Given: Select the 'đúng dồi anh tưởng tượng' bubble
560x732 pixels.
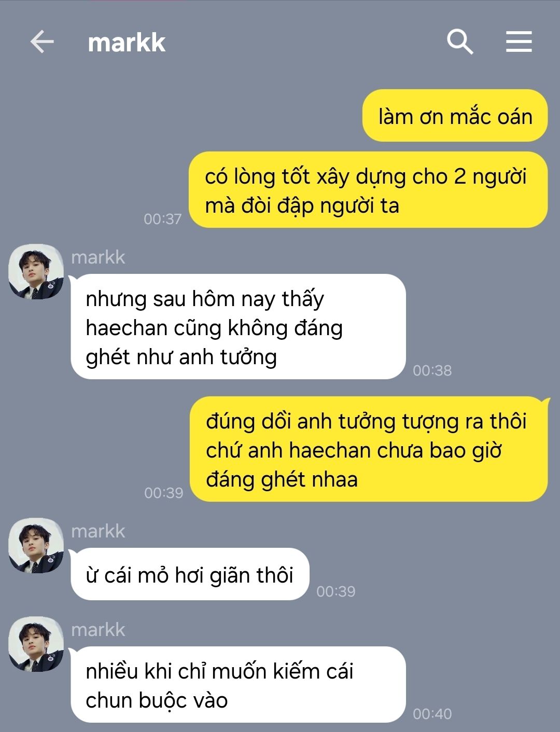Looking at the screenshot, I should coord(369,449).
